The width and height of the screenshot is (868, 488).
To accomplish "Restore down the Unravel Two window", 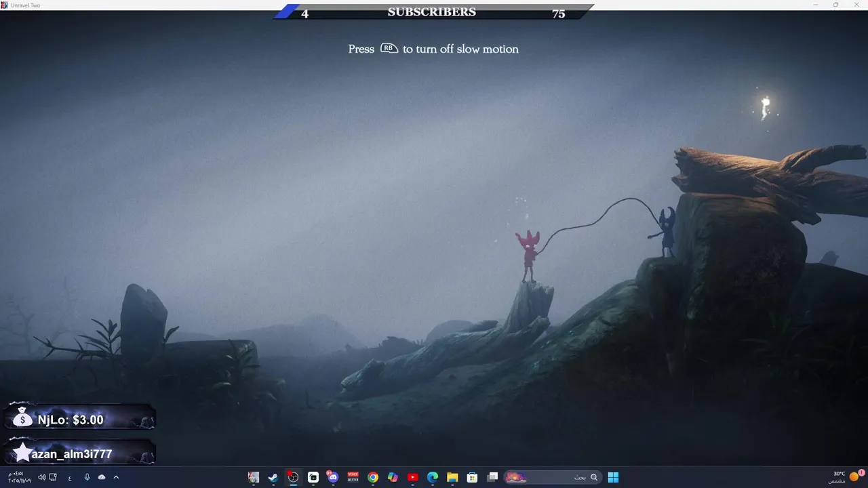I will coord(835,5).
